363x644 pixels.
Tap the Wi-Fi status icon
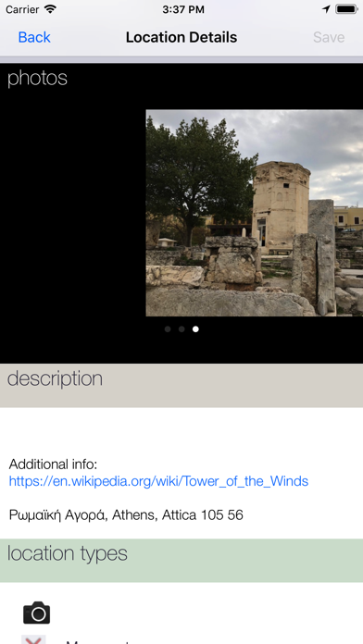coord(50,9)
